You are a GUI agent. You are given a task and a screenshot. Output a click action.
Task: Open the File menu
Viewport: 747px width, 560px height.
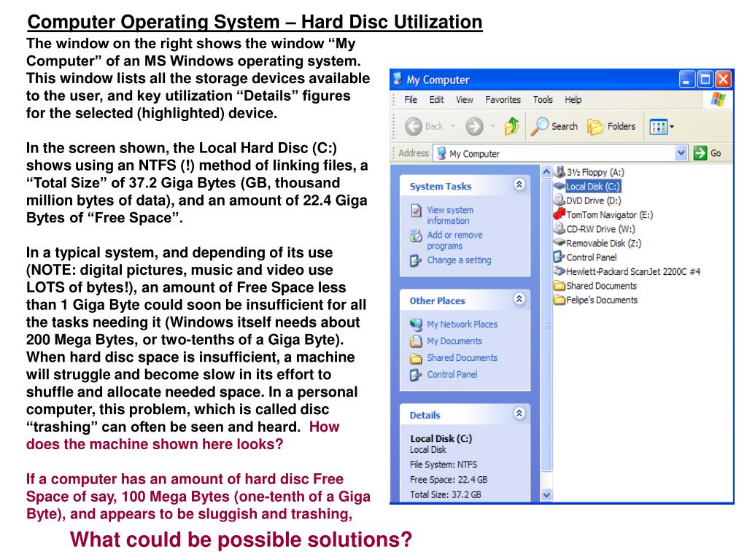(411, 99)
